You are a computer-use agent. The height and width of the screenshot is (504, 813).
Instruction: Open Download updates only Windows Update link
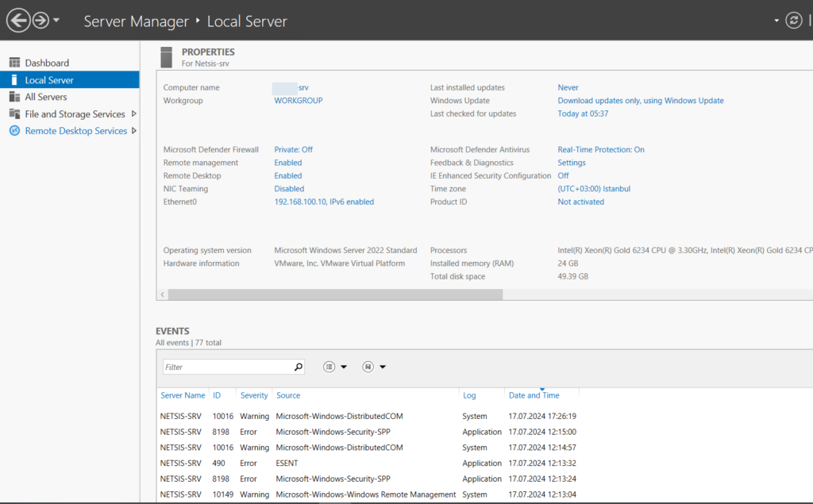[x=641, y=101]
